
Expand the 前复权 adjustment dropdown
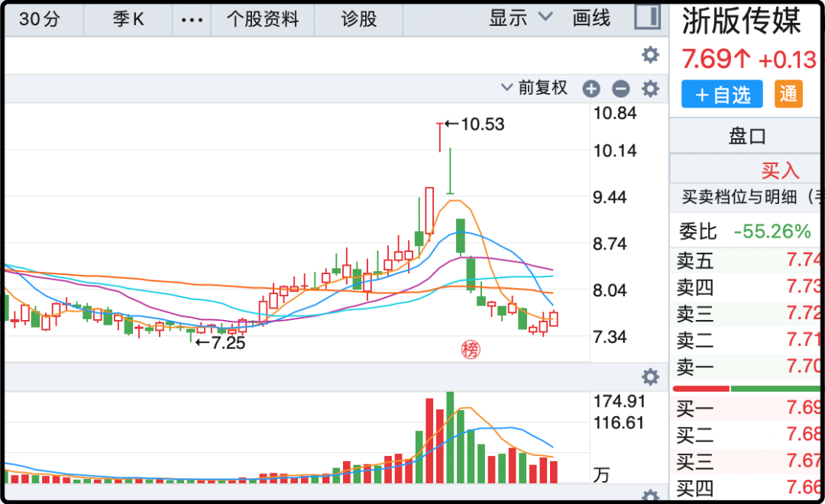tap(535, 88)
